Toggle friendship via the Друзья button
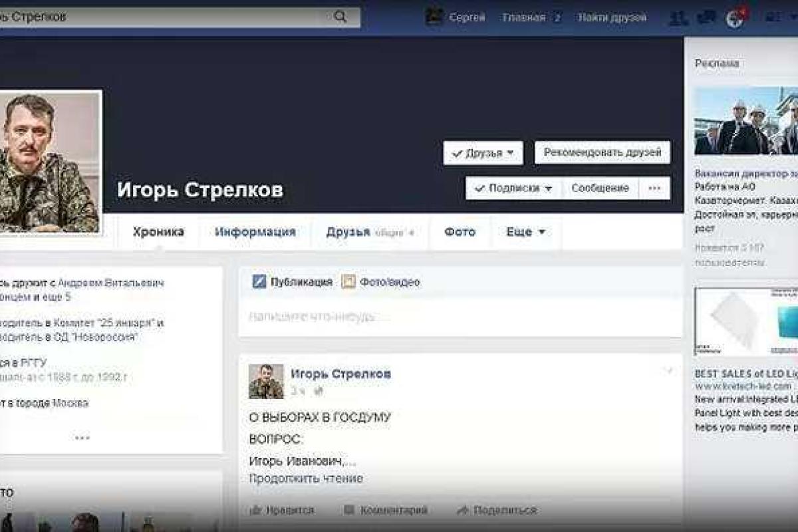Image resolution: width=798 pixels, height=532 pixels. [483, 153]
